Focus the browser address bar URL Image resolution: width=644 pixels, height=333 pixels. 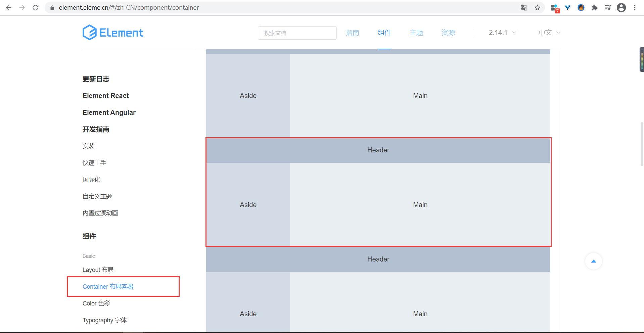click(x=129, y=7)
